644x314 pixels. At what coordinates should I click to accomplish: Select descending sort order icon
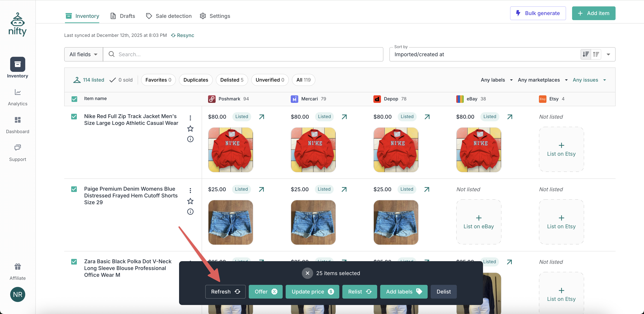(585, 54)
